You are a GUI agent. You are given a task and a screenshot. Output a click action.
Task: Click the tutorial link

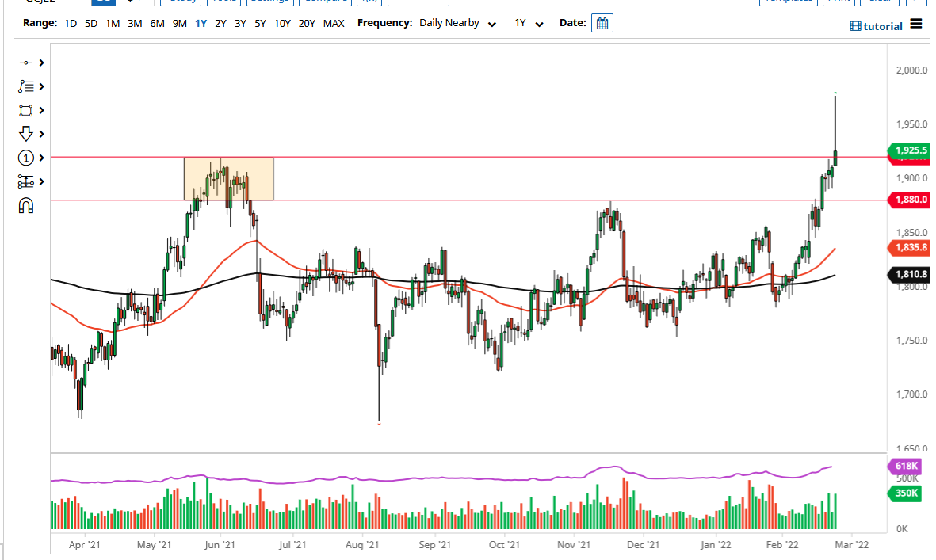coord(876,26)
